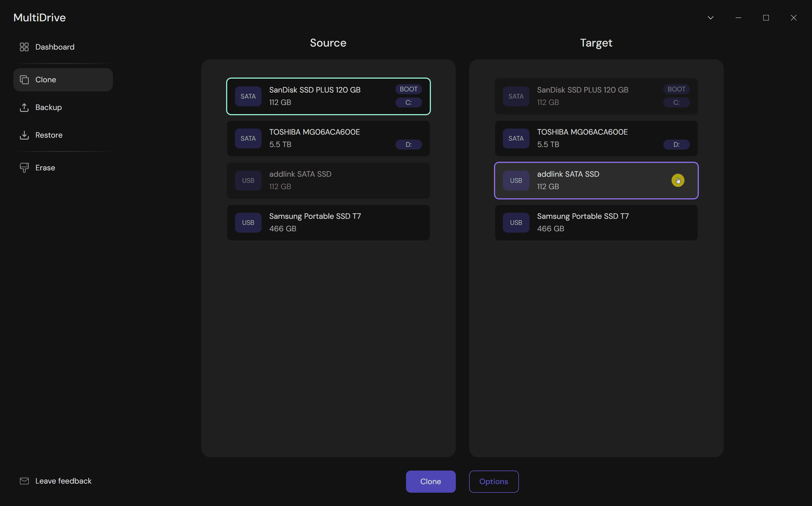Click the envelope icon next to Leave feedback
The height and width of the screenshot is (506, 812).
(x=24, y=481)
